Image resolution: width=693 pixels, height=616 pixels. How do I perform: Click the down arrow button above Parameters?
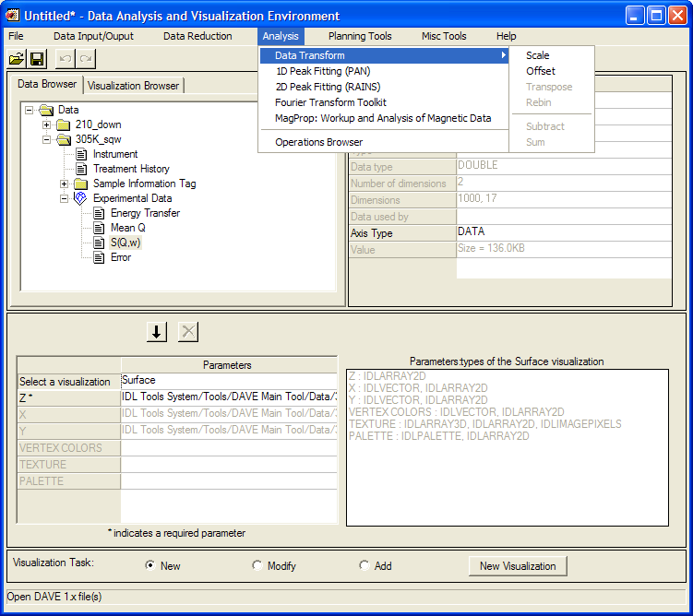coord(157,332)
